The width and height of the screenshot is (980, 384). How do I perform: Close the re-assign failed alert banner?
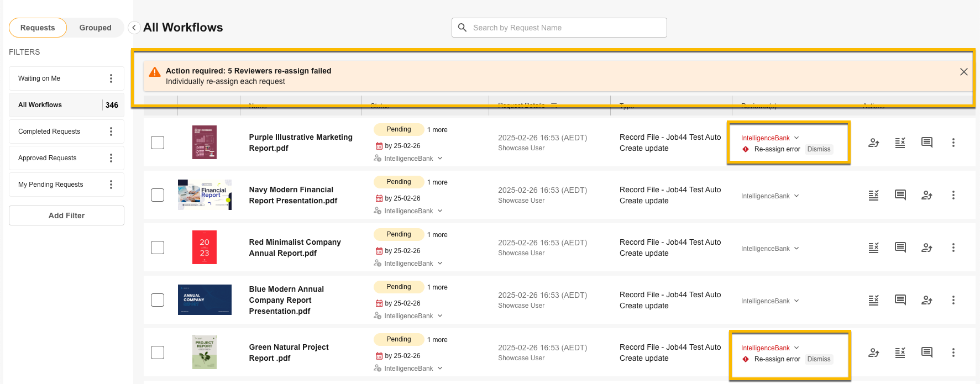(x=963, y=72)
